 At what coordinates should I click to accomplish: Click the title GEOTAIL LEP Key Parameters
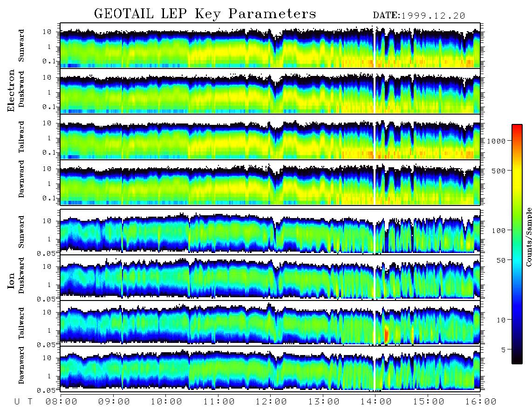(x=205, y=14)
